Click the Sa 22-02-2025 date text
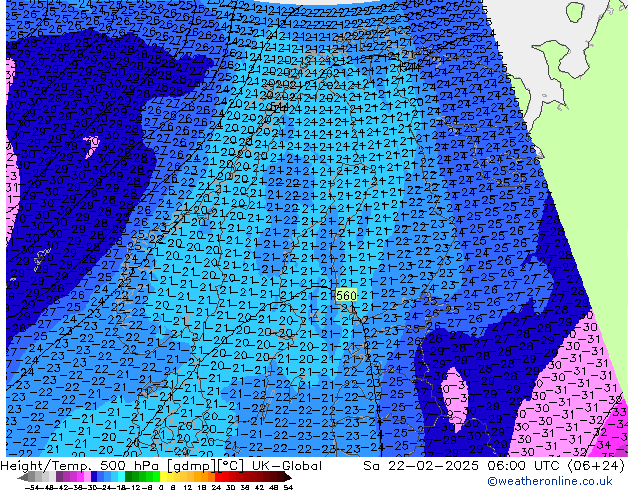 422,466
